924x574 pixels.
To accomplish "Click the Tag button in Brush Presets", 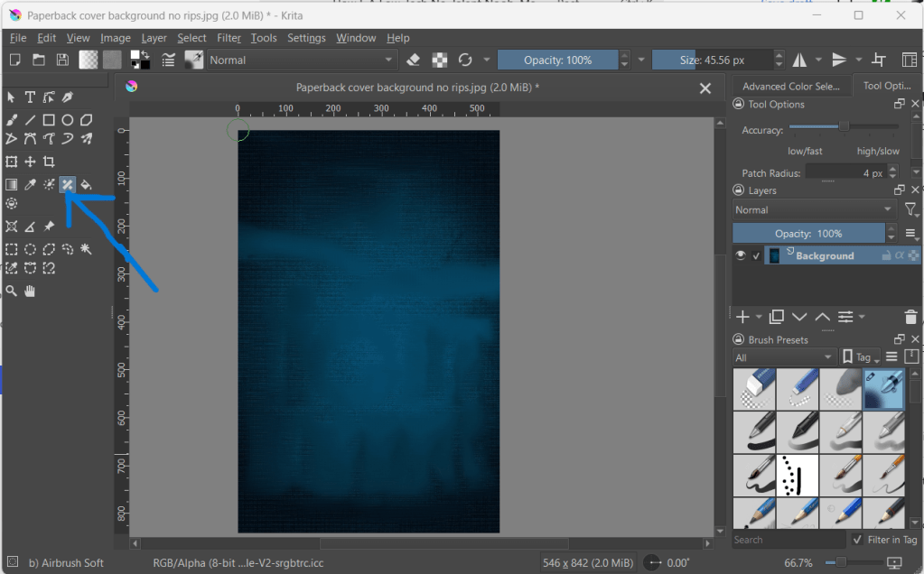I will coord(860,357).
